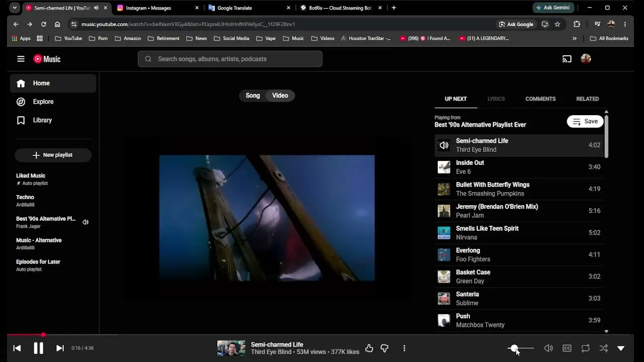Skip to the previous track
The width and height of the screenshot is (644, 362).
(17, 348)
